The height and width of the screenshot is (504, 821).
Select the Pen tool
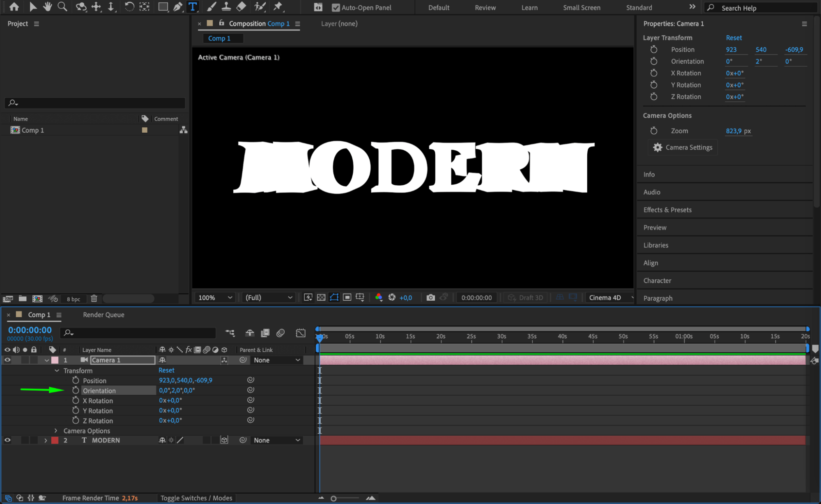(177, 7)
